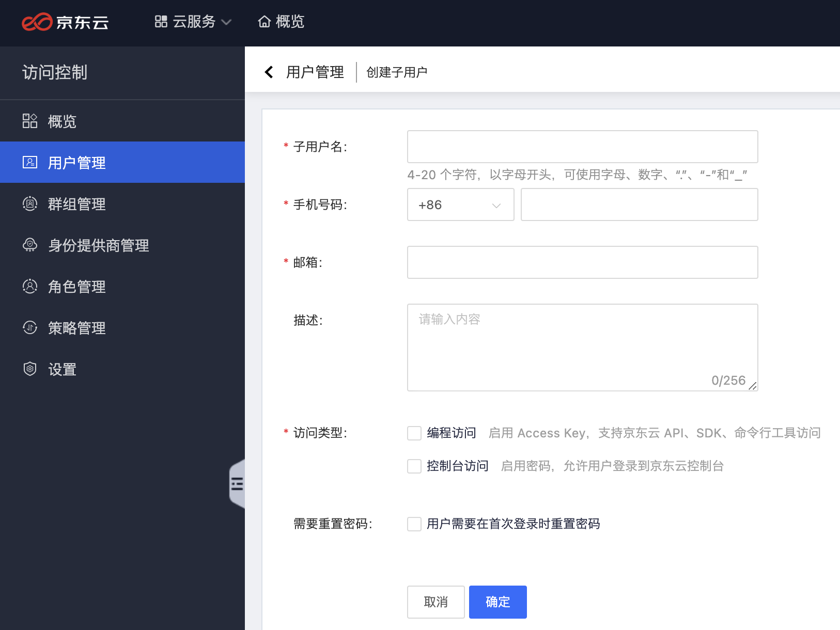Viewport: 840px width, 630px height.
Task: Enable the 控制台访问 checkbox
Action: (414, 466)
